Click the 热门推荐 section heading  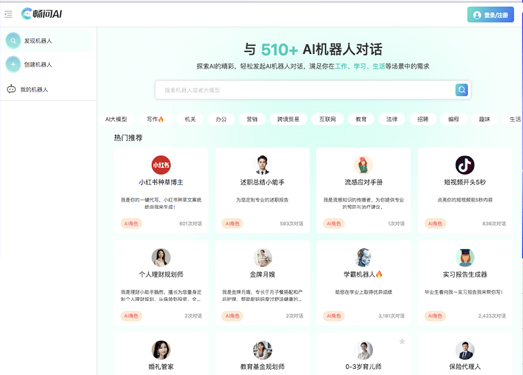coord(128,138)
